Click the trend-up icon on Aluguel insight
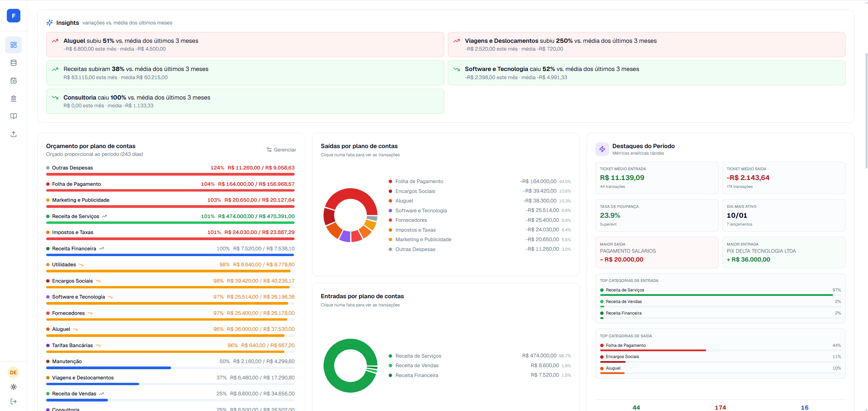868x411 pixels. click(x=55, y=41)
